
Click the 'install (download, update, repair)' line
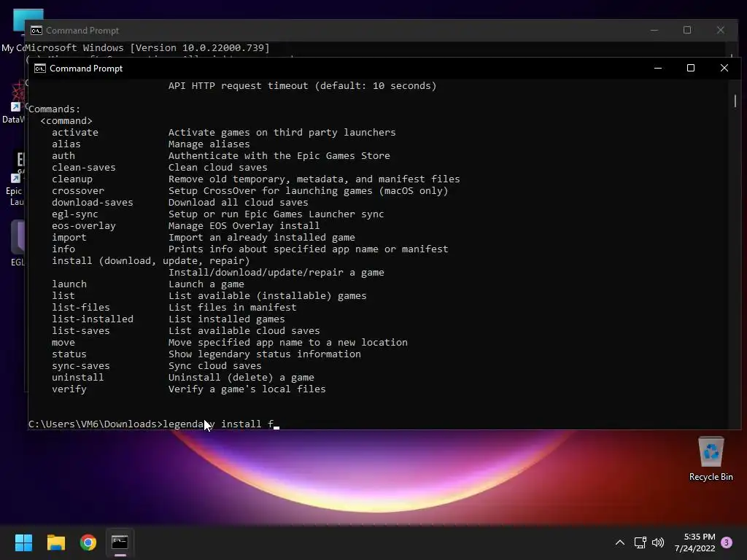click(151, 260)
